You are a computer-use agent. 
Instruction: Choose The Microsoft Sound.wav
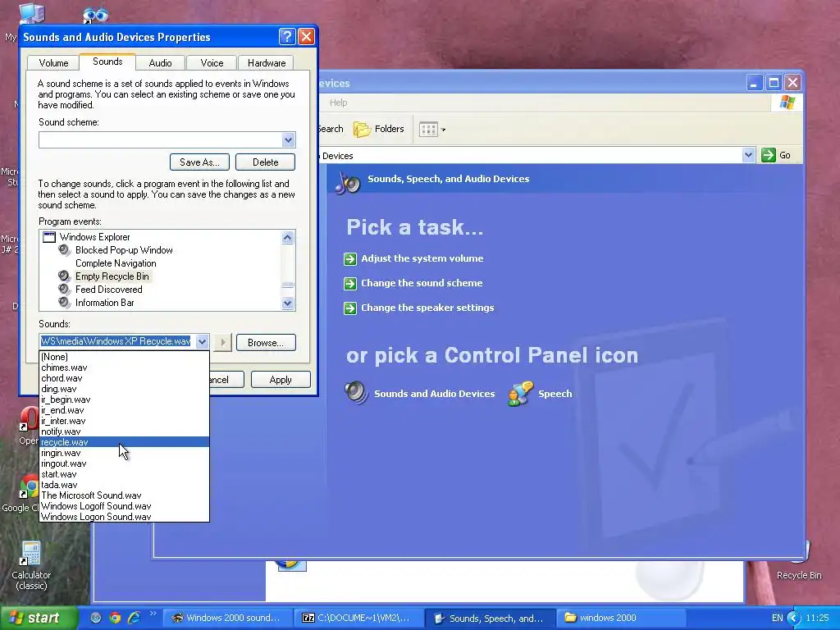point(125,495)
